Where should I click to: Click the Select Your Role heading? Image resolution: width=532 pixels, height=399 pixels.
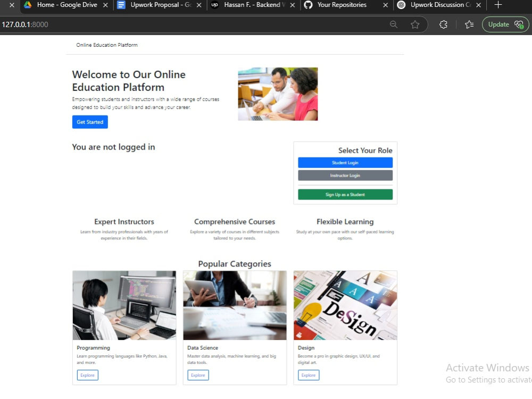[365, 151]
